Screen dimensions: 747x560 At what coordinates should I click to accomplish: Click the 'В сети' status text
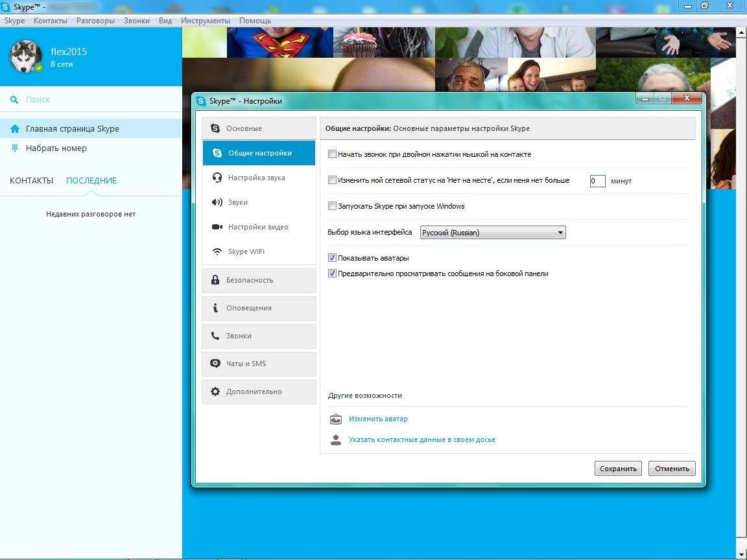(62, 64)
